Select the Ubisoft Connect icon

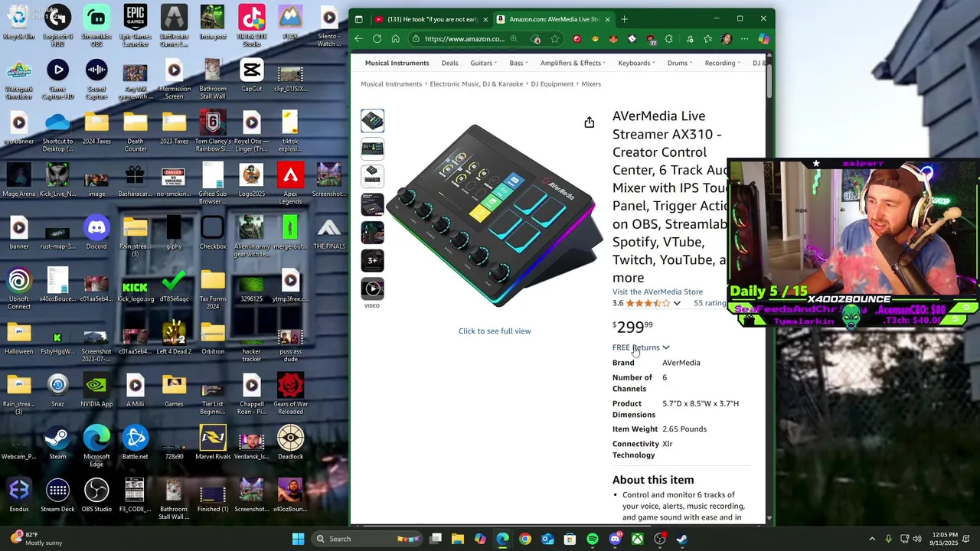[x=19, y=289]
